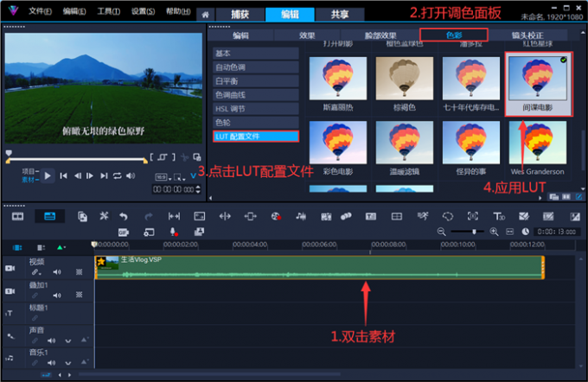This screenshot has height=382, width=588.
Task: Open the track manager icon
Action: click(x=41, y=247)
